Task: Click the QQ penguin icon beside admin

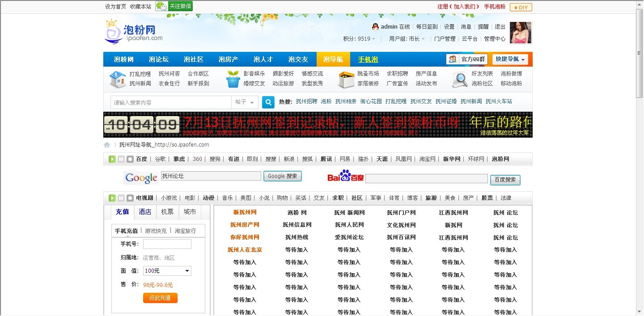Action: tap(376, 27)
